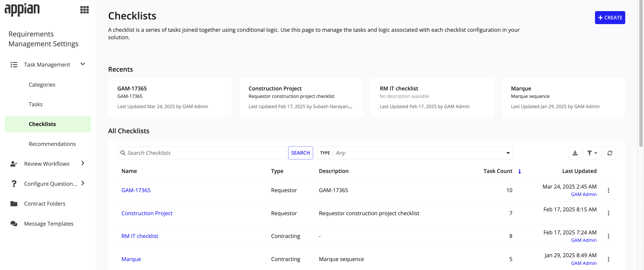The height and width of the screenshot is (270, 644).
Task: Open the grid filter options dropdown
Action: point(592,153)
